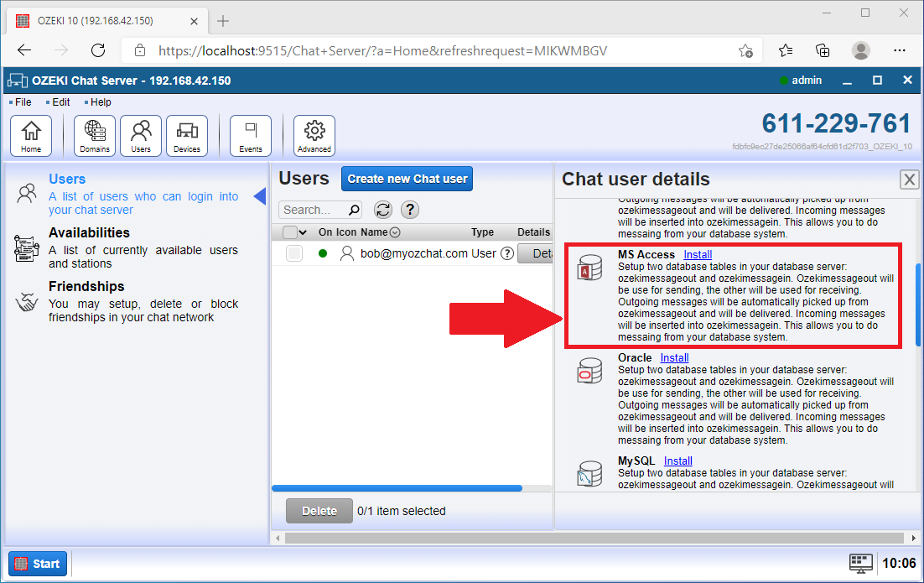Open the Home toolbar icon
Screen dimensions: 924x583
[31, 135]
